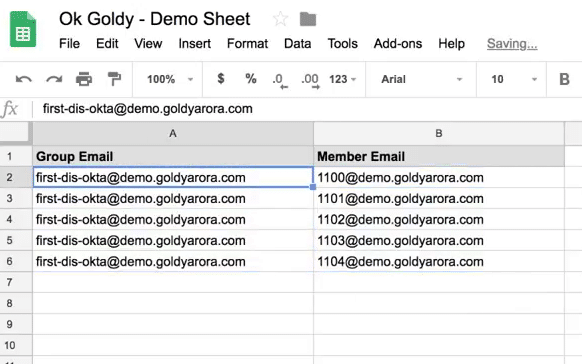Decrease decimal places

click(x=280, y=81)
